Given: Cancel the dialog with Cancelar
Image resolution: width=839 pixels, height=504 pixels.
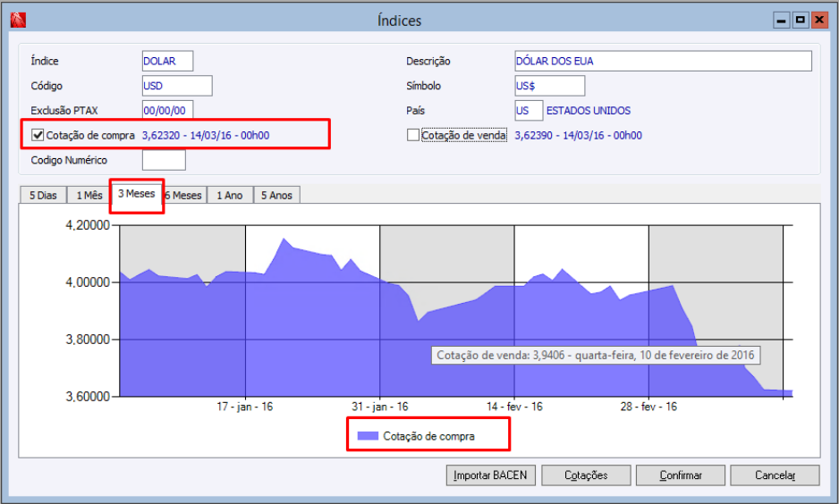Looking at the screenshot, I should (775, 475).
